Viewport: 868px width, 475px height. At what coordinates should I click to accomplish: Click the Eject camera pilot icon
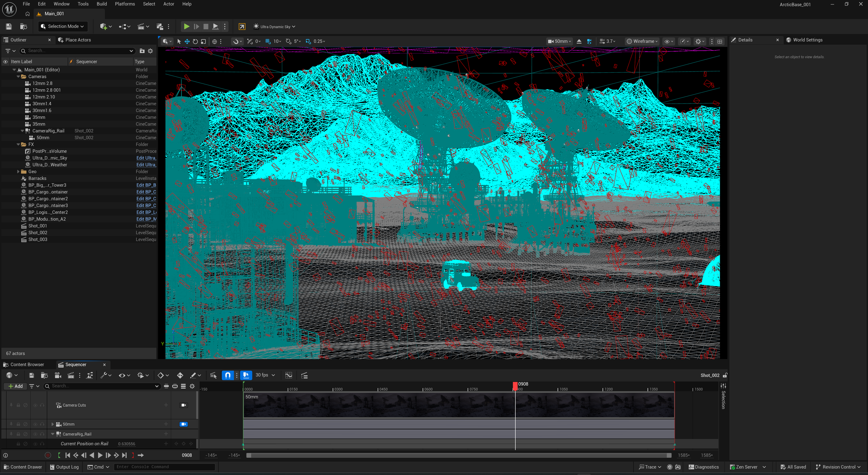(x=579, y=41)
